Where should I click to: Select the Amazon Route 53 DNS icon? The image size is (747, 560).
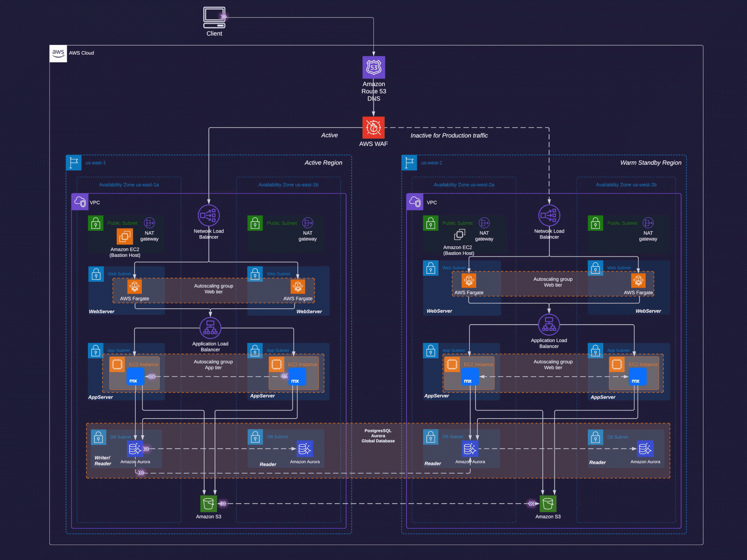pos(373,68)
